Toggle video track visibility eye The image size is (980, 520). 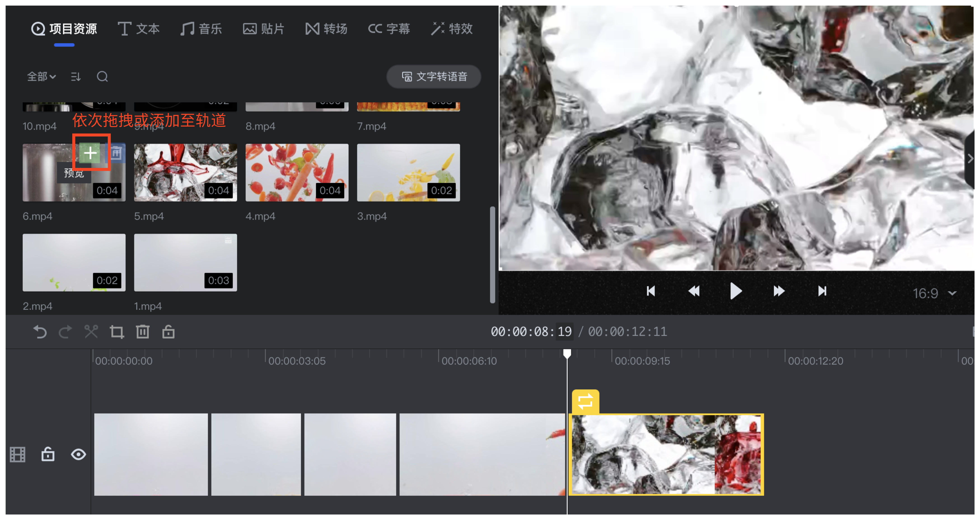click(x=78, y=454)
